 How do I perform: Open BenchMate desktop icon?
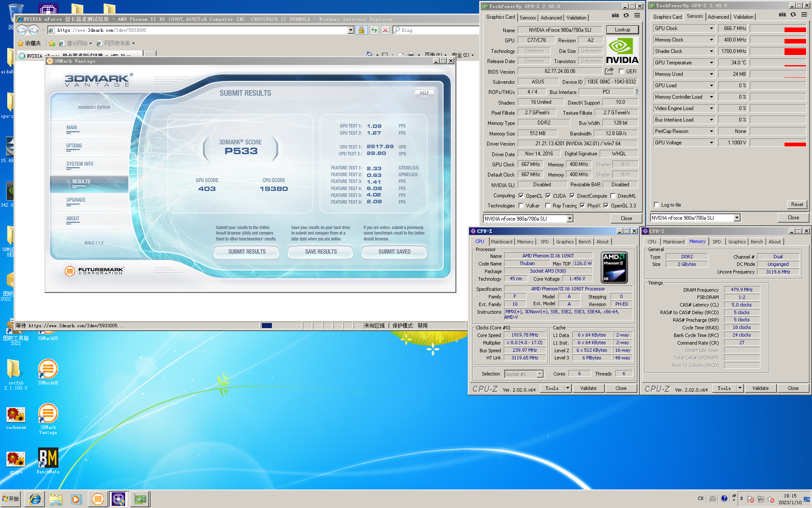tap(48, 461)
